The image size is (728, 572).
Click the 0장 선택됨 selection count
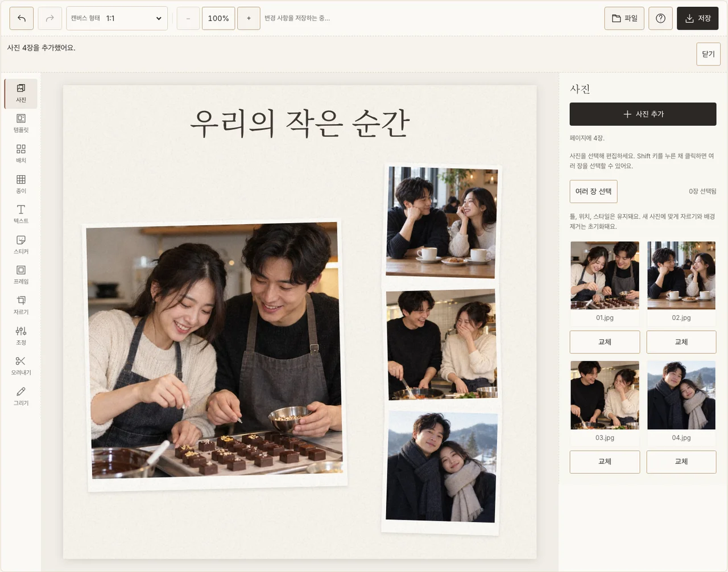[702, 191]
